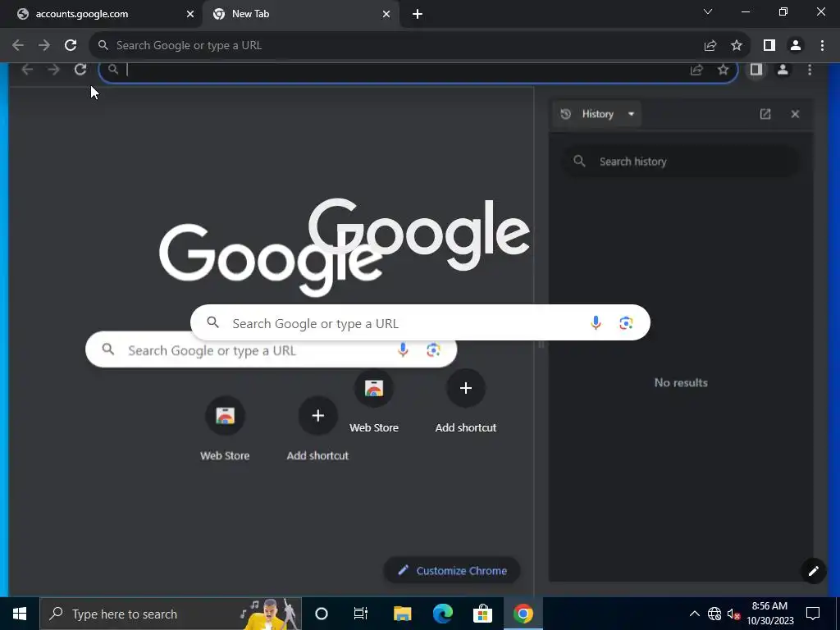Toggle the highlighted side panel icon in the second toolbar

click(x=756, y=70)
